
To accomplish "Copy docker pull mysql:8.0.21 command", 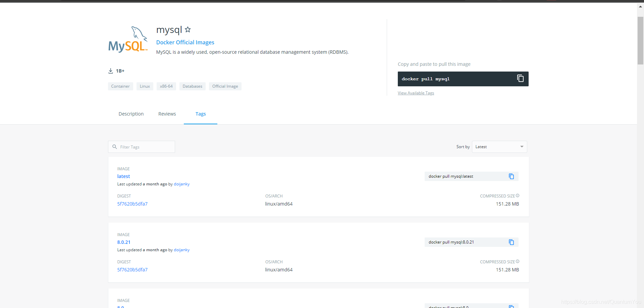I will (512, 242).
